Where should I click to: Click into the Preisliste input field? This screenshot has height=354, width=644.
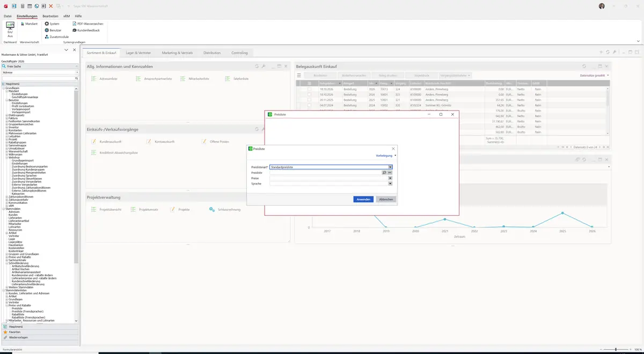(325, 173)
